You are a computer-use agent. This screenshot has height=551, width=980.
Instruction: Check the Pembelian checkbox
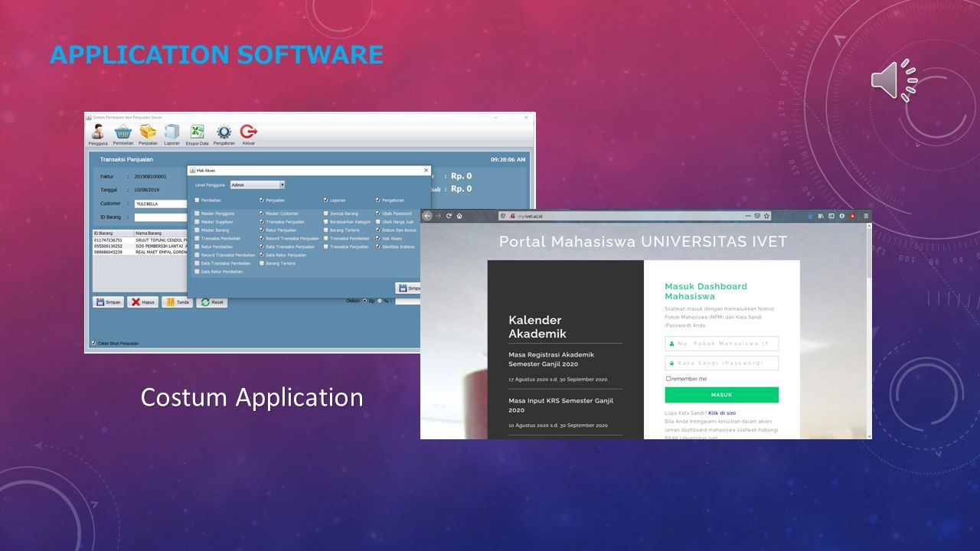(197, 200)
